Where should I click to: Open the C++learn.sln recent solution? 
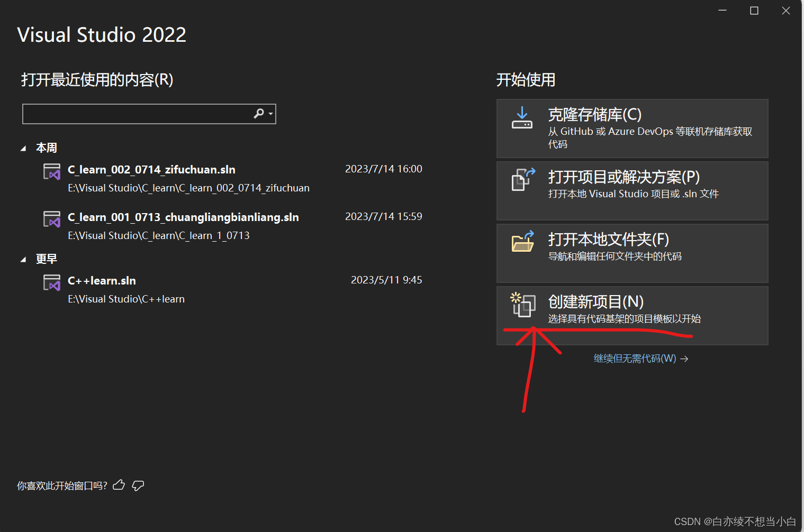(102, 280)
